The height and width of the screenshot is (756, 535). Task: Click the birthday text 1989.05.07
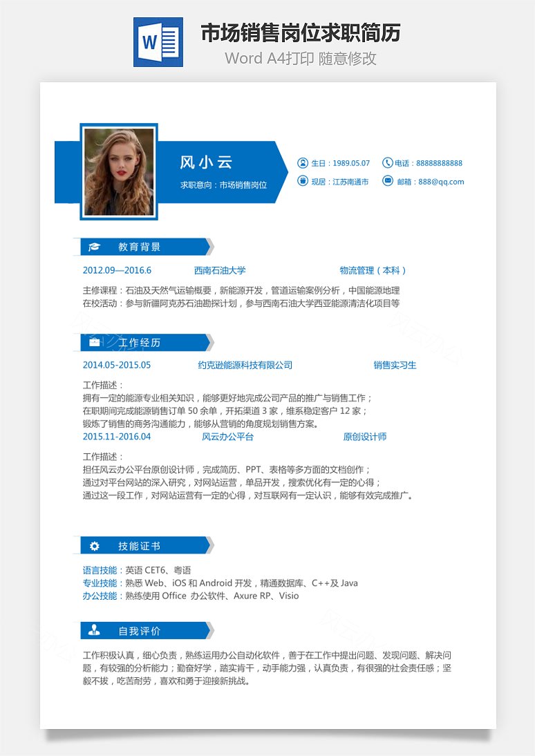click(351, 164)
